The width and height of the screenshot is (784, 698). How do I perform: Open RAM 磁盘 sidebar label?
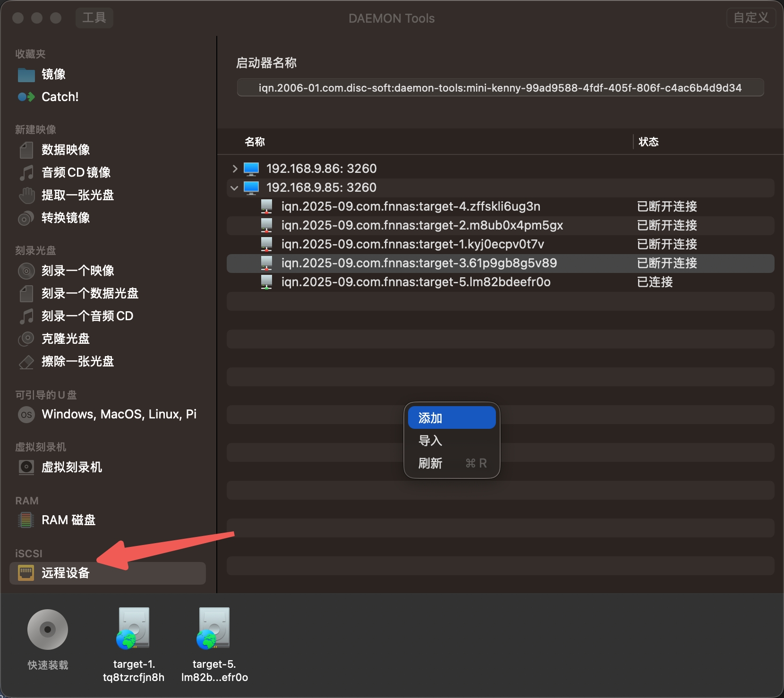68,520
